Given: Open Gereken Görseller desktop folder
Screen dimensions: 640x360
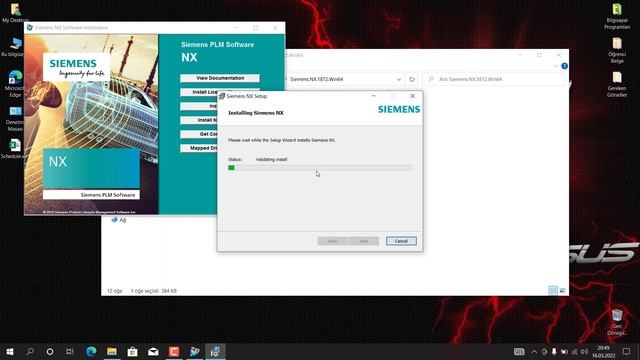Looking at the screenshot, I should [x=617, y=84].
